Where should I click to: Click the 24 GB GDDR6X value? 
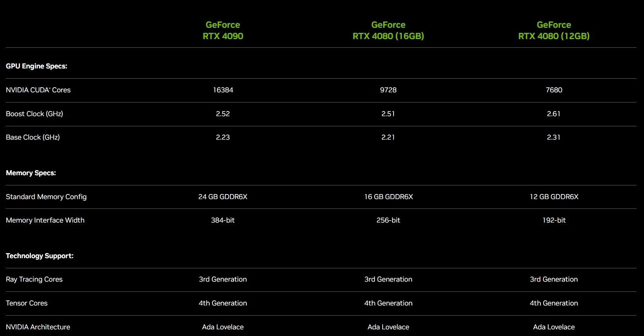pyautogui.click(x=223, y=197)
